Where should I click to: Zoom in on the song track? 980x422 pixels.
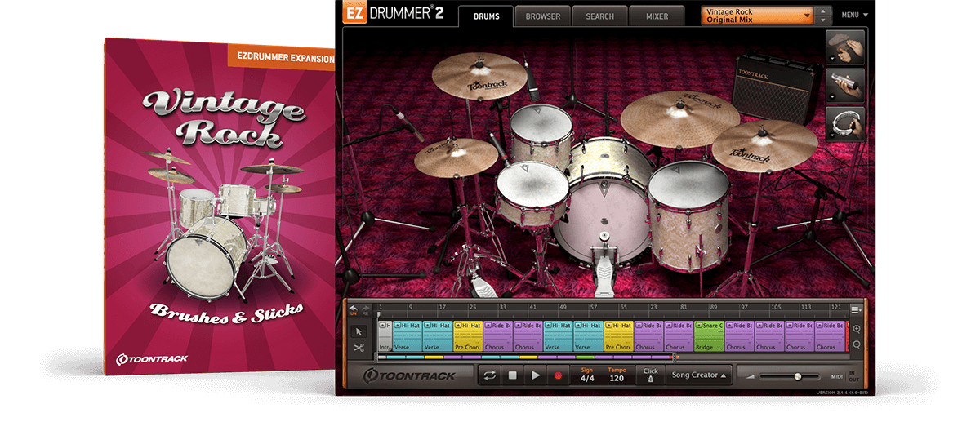pos(857,328)
